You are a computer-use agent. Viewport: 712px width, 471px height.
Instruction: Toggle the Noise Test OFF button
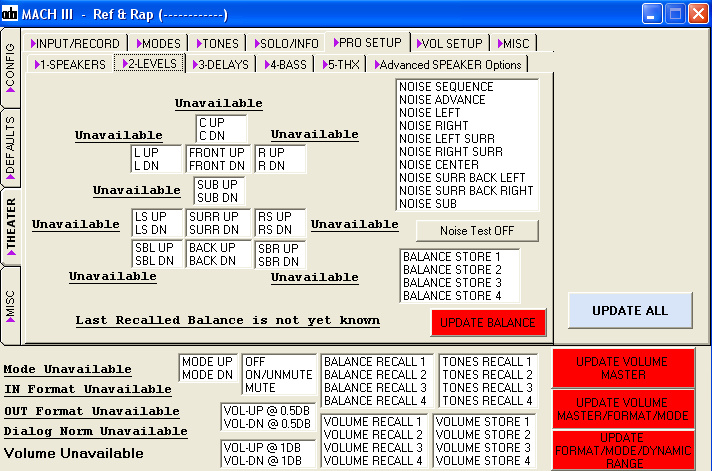477,231
